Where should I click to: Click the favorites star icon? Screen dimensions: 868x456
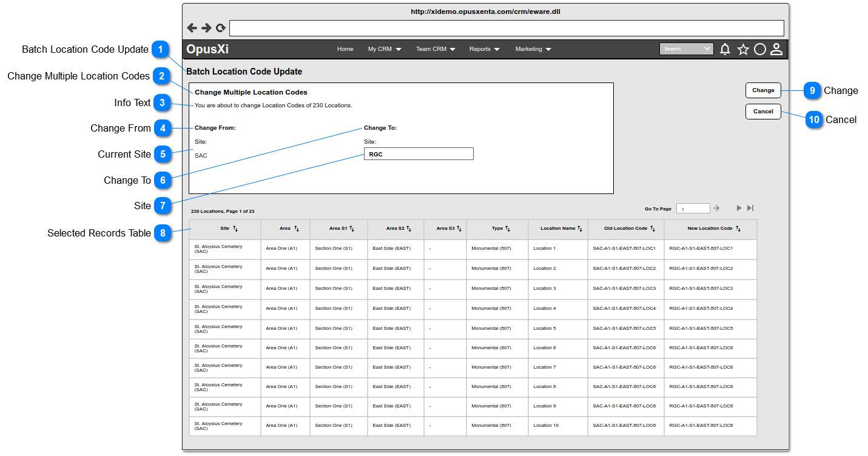(x=743, y=50)
